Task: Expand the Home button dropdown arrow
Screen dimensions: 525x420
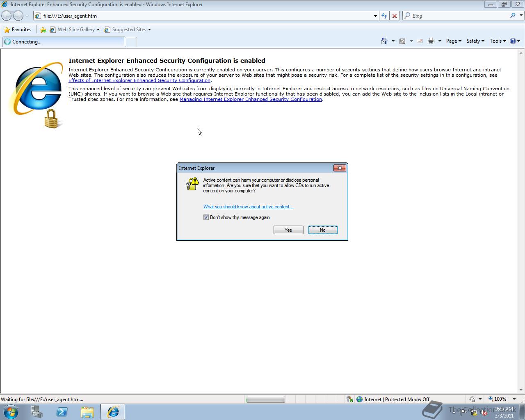Action: (x=393, y=41)
